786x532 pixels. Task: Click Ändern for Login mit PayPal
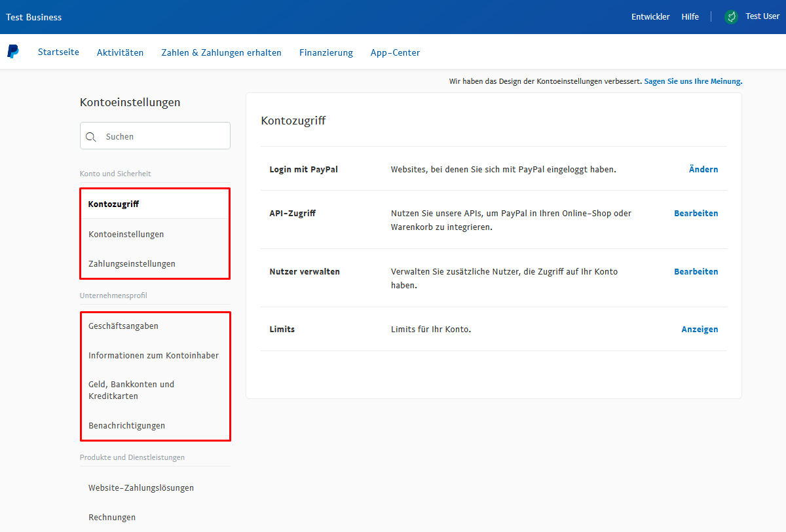point(703,169)
